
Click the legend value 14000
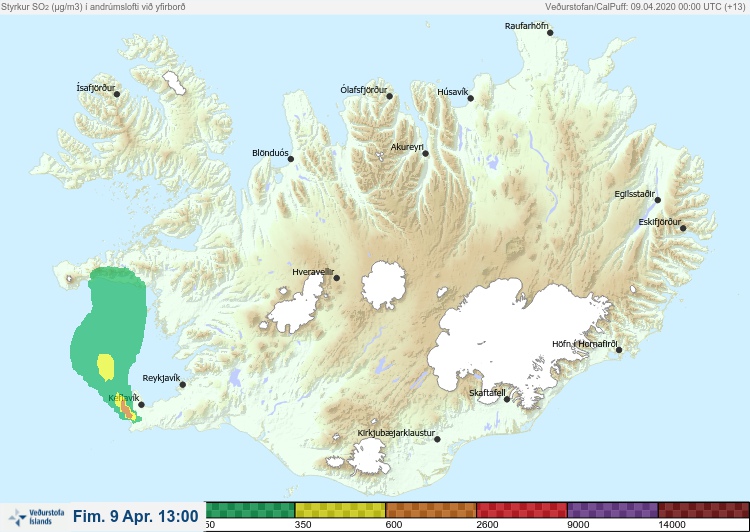(672, 525)
